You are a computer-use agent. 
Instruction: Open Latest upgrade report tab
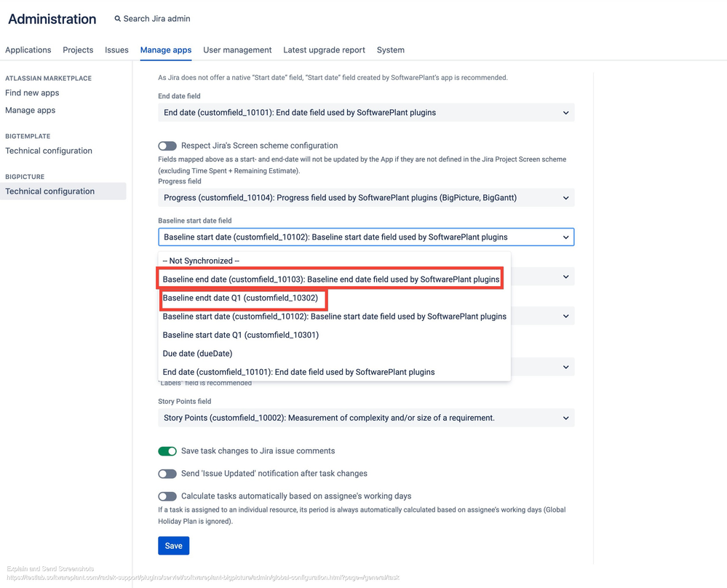coord(324,49)
